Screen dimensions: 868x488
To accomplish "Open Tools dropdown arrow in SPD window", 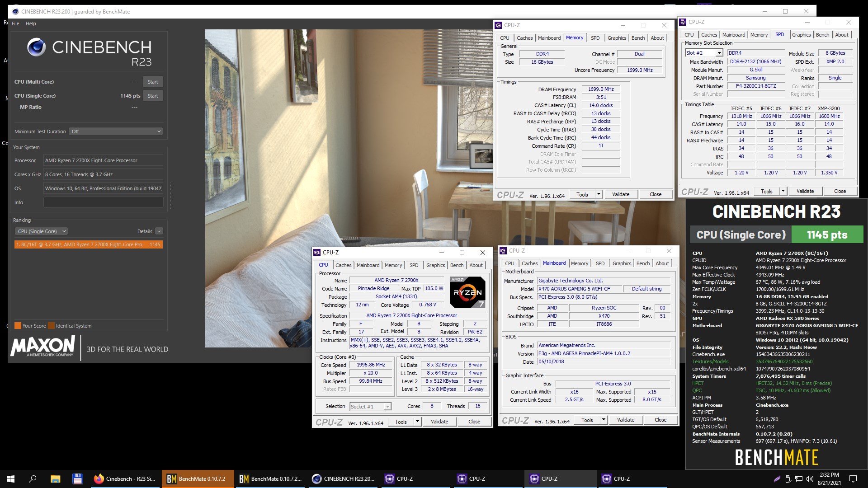I will point(783,191).
